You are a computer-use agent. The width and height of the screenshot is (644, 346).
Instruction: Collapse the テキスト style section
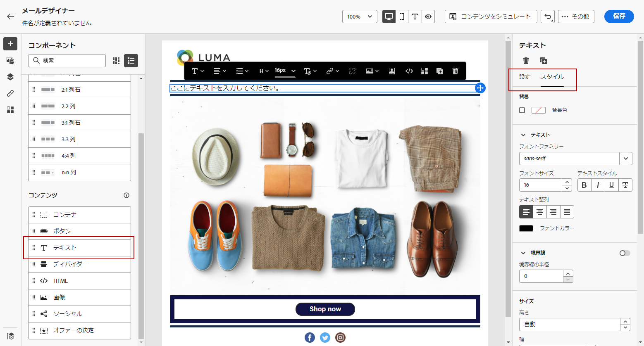click(523, 135)
